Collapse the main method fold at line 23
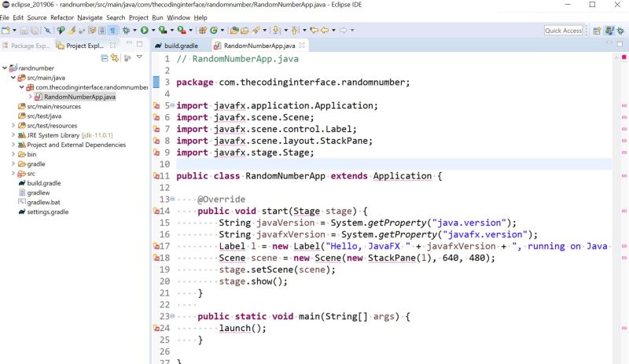629x364 pixels. click(x=172, y=316)
